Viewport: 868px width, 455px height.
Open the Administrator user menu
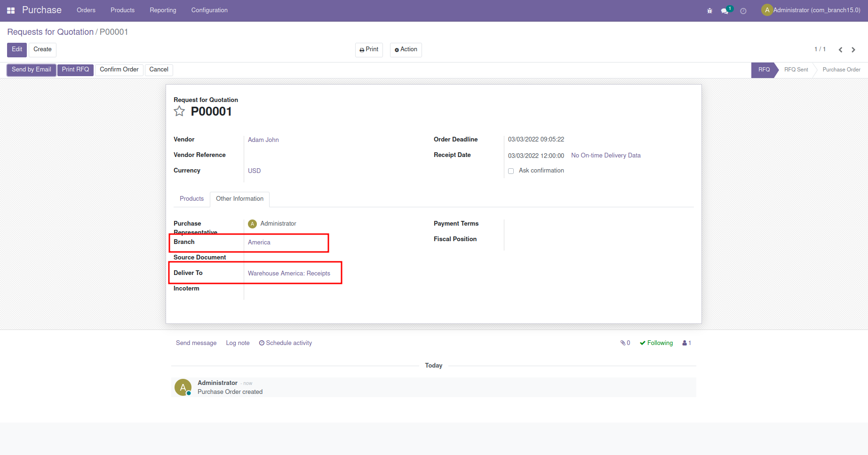(x=811, y=10)
